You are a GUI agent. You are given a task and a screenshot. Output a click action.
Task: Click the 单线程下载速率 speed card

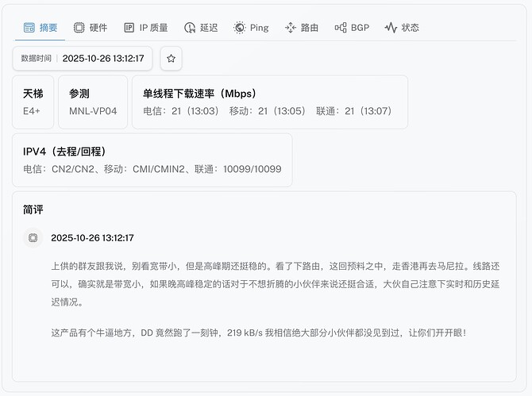tap(270, 102)
